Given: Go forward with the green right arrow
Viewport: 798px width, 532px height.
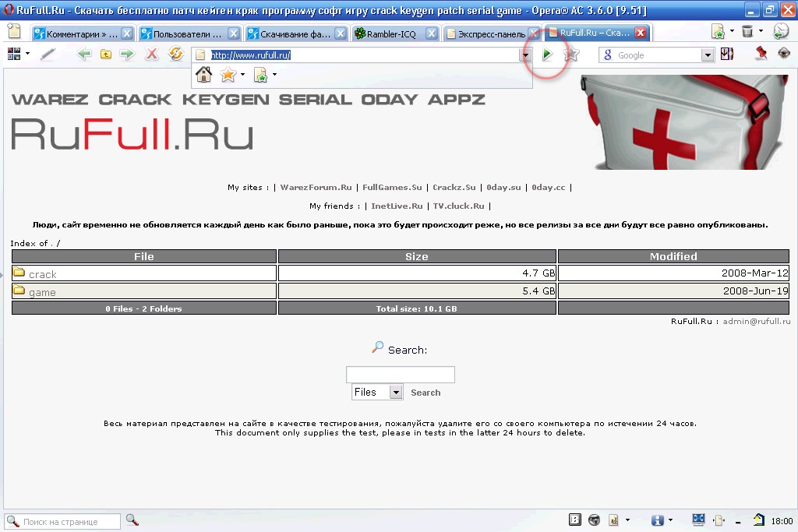Looking at the screenshot, I should click(127, 54).
